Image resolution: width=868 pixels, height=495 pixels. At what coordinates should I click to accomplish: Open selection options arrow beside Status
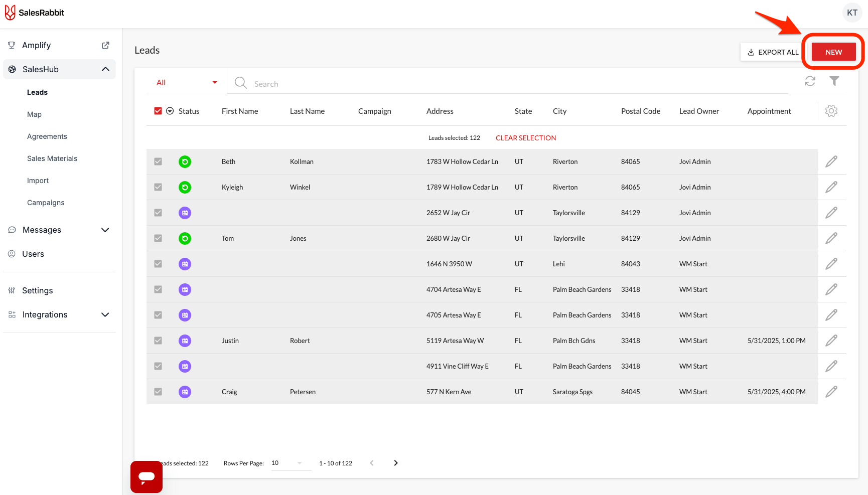coord(170,111)
